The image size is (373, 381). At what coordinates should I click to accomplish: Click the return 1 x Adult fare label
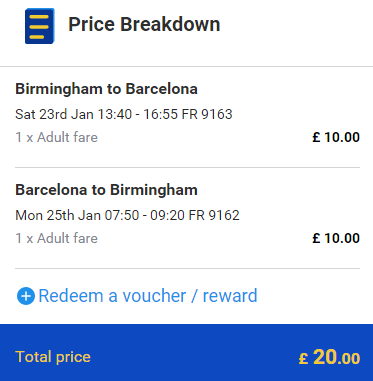pos(56,238)
